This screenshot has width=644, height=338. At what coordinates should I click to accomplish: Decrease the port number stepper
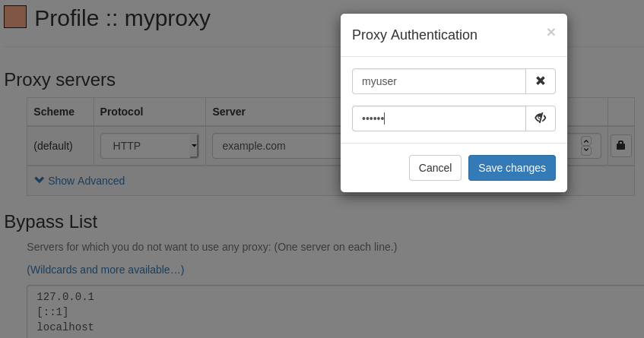(586, 150)
